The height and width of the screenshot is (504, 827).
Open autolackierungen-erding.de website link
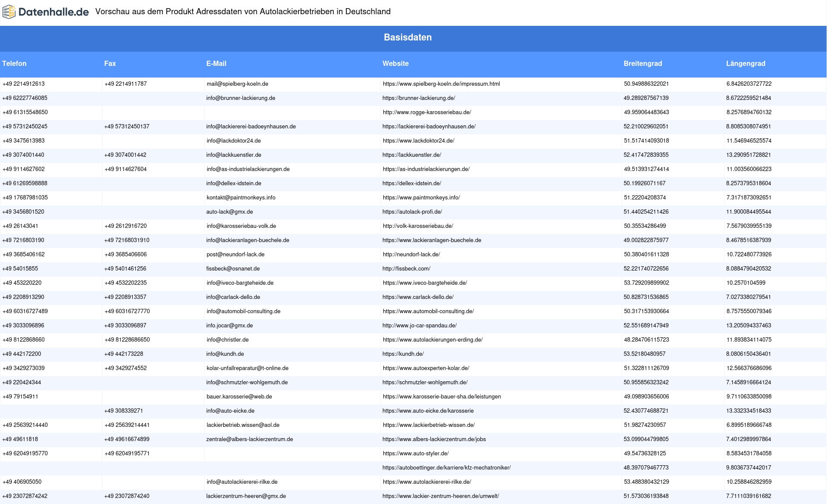pos(432,340)
